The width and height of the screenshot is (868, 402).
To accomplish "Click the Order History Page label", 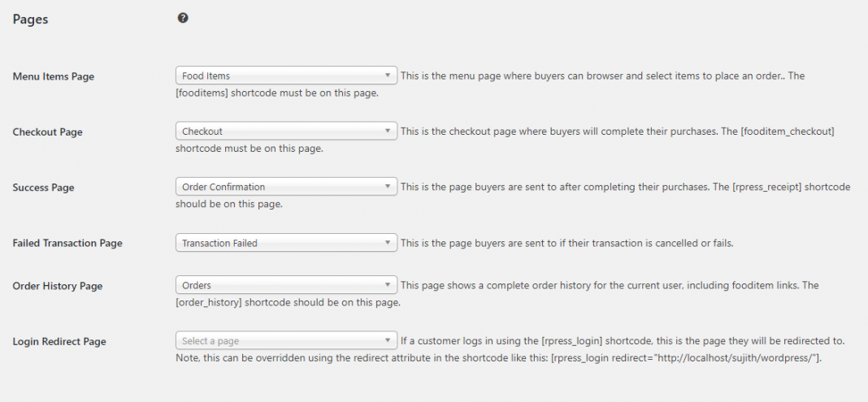I will click(58, 286).
